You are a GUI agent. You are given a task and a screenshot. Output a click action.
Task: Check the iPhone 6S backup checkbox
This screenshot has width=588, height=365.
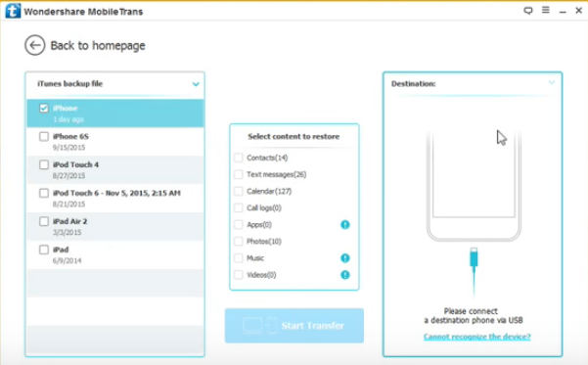44,137
